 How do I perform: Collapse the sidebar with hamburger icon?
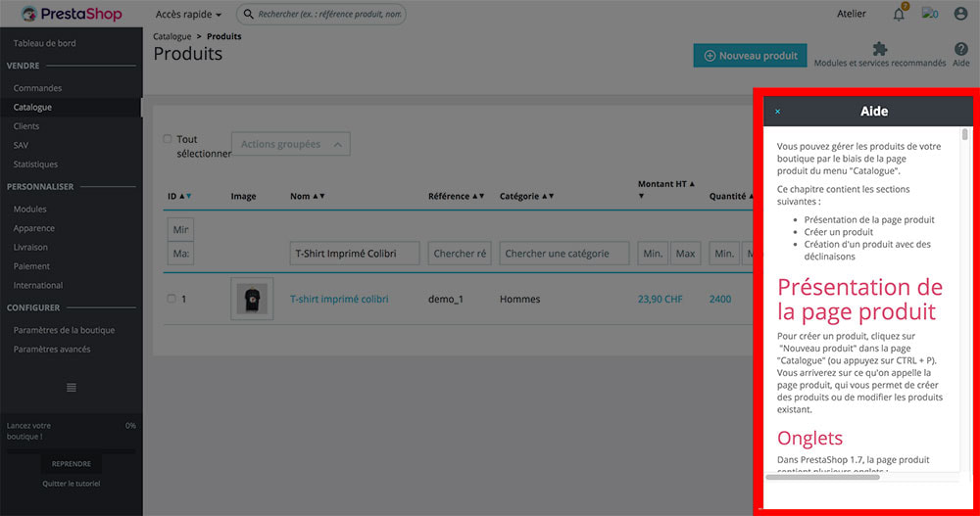pos(71,388)
